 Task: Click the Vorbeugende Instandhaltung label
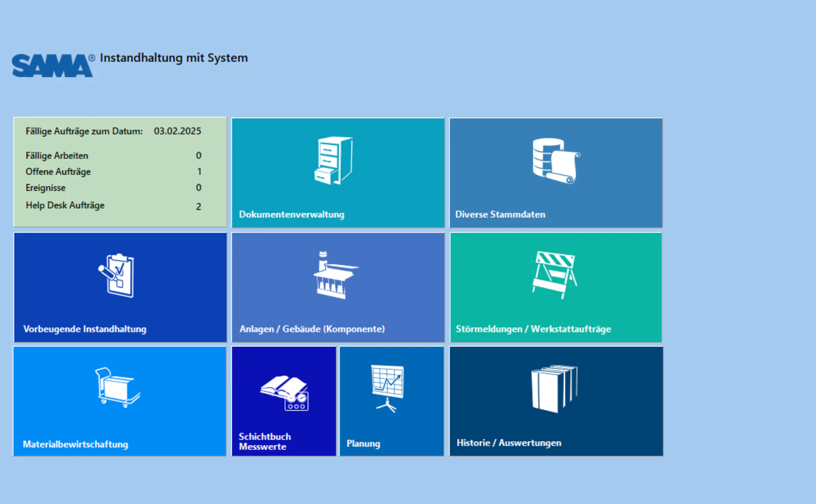[85, 329]
